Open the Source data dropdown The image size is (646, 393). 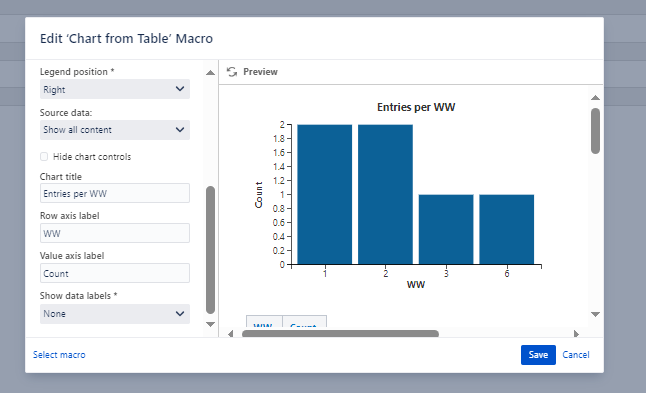coord(115,130)
